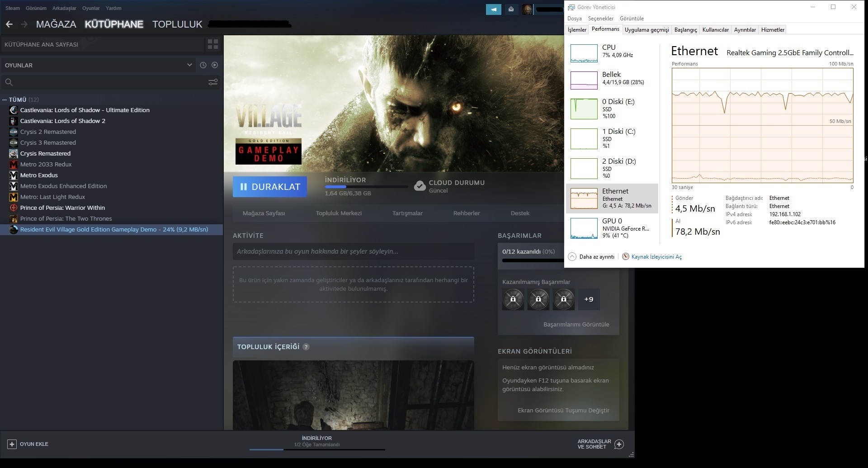Switch to the İşlemler tab
868x468 pixels.
[577, 30]
